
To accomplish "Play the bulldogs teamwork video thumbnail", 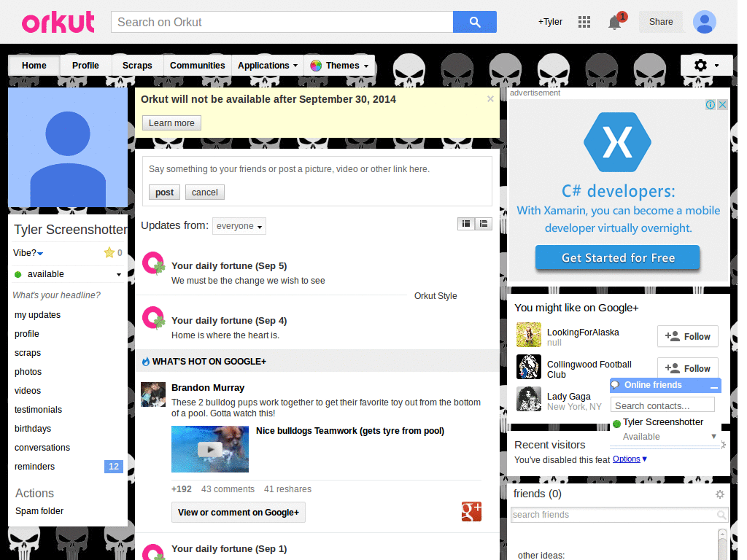I will click(210, 449).
